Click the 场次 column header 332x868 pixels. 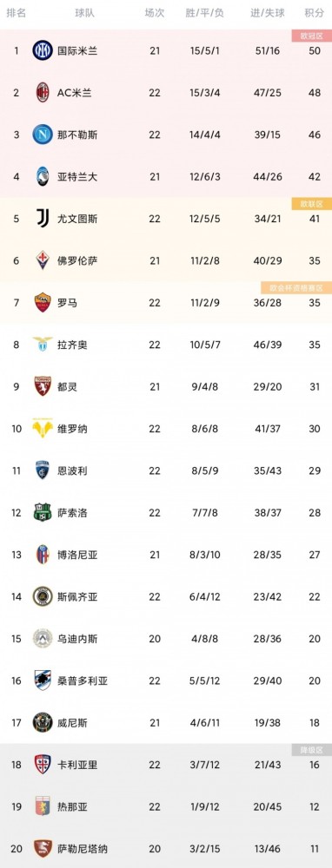[x=155, y=13]
